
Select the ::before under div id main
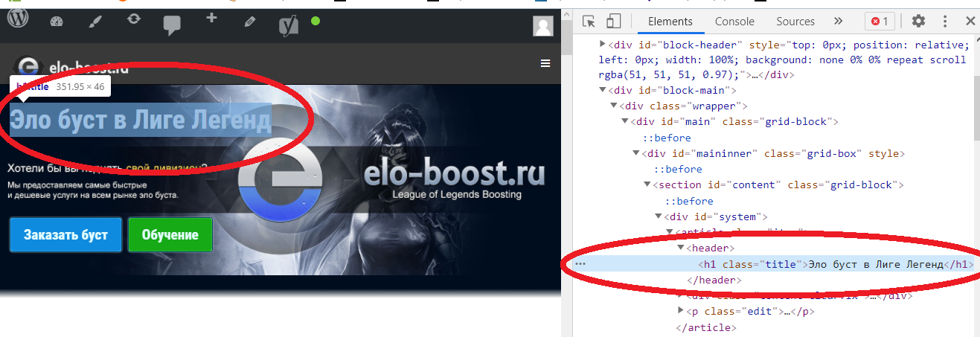pyautogui.click(x=667, y=138)
